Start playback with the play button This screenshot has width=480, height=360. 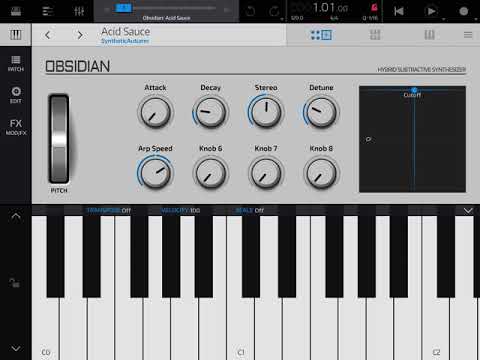431,11
